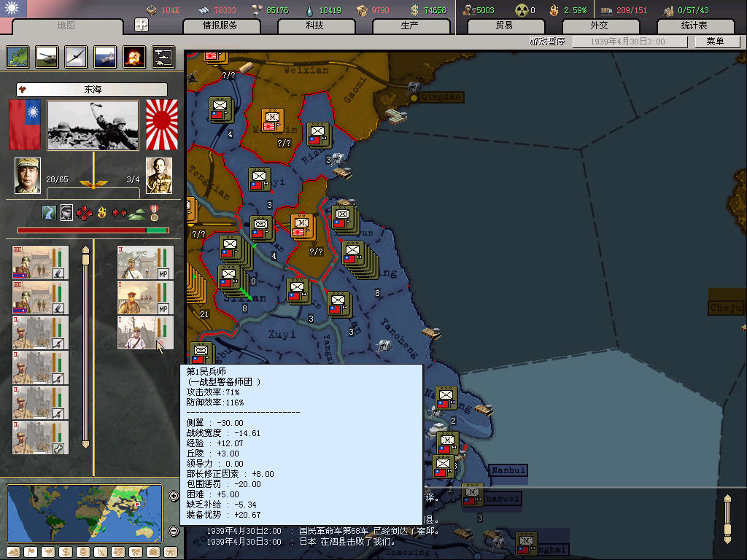Select the top Japanese MP division card
Screen dimensions: 747x560
146,262
